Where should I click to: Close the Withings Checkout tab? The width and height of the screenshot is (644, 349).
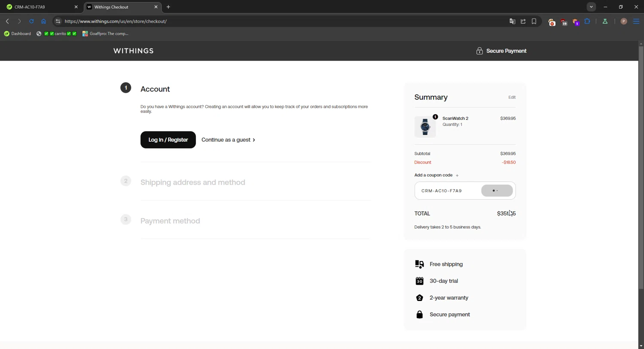click(156, 7)
